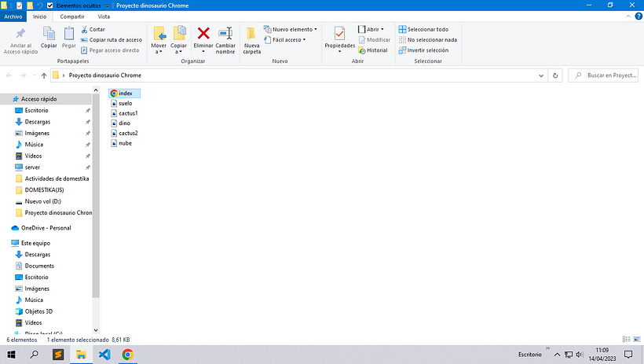Click the Copiar icon in Portapapeles

tap(49, 34)
